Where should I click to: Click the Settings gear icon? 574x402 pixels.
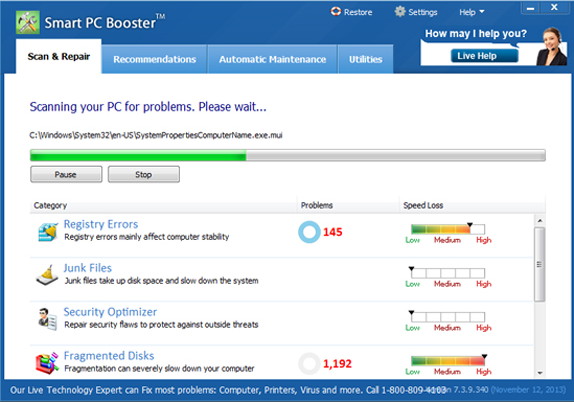(400, 12)
